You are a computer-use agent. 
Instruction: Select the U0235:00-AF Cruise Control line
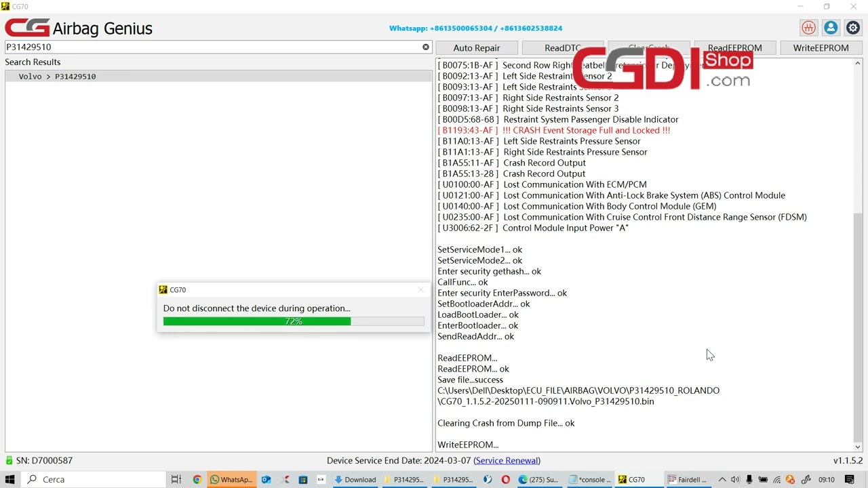pyautogui.click(x=622, y=217)
